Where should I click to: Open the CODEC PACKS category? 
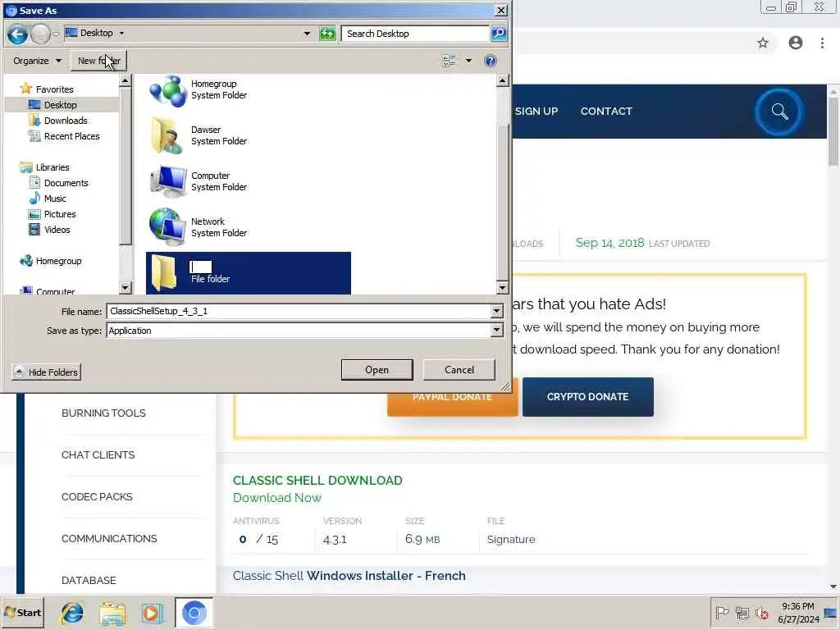pyautogui.click(x=97, y=496)
